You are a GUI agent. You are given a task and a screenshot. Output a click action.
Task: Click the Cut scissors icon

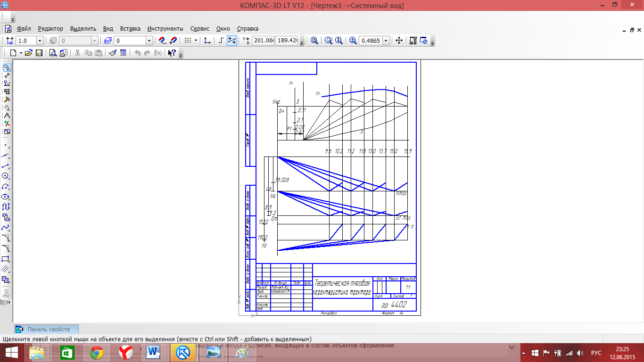point(77,53)
